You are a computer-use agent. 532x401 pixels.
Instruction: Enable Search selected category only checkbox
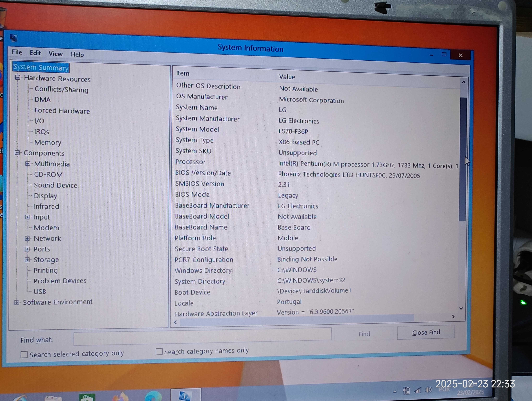[x=24, y=355]
